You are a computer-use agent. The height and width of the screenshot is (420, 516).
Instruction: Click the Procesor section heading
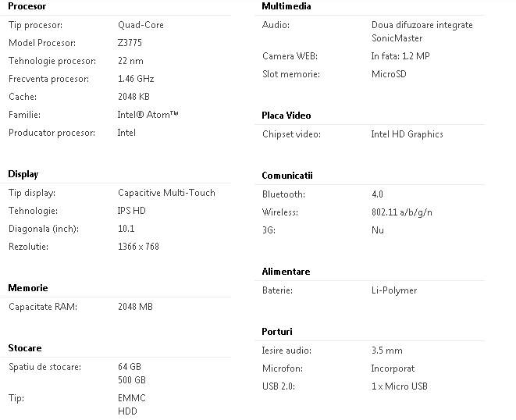(x=27, y=6)
